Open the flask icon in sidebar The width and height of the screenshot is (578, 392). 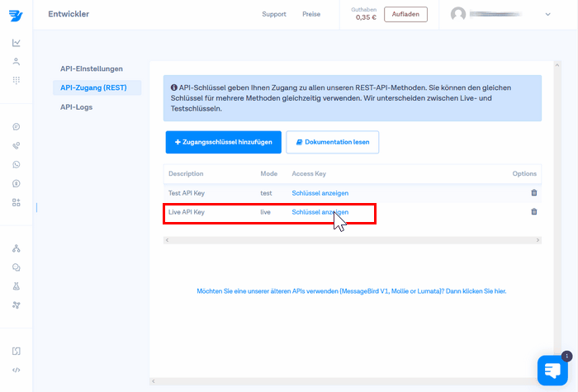point(17,286)
